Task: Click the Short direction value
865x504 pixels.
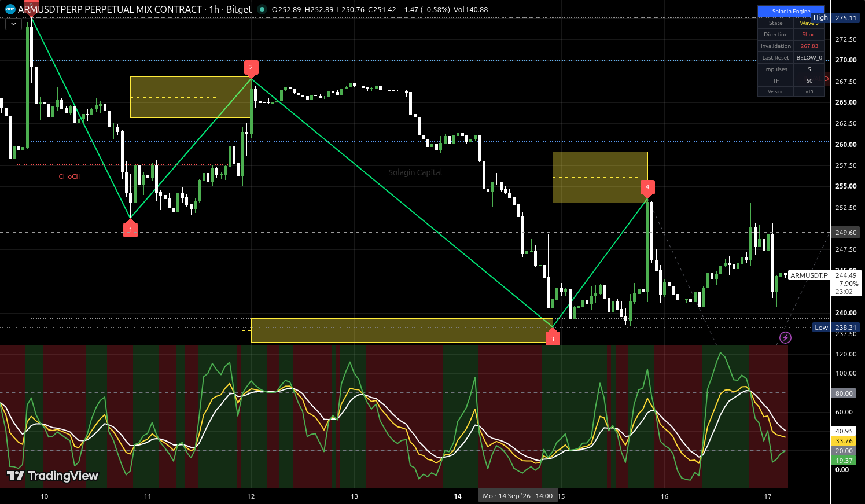Action: tap(809, 35)
